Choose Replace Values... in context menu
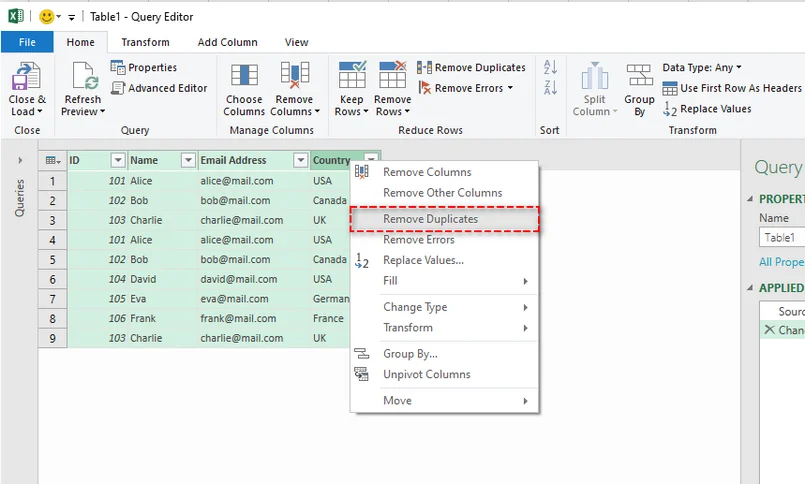805x484 pixels. (x=444, y=260)
